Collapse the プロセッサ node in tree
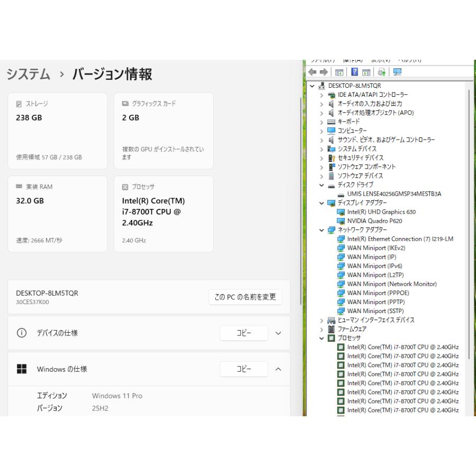 [x=322, y=338]
